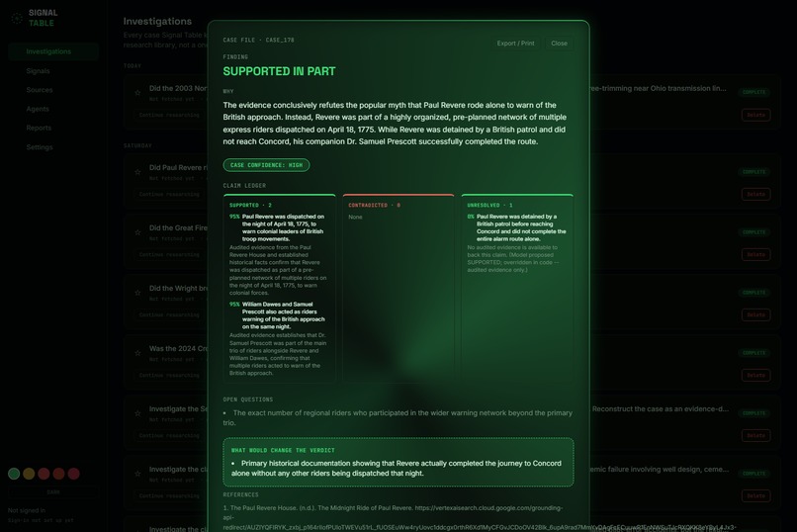This screenshot has width=797, height=532.
Task: Delete the 'Was the 2024' investigation row
Action: click(x=755, y=375)
